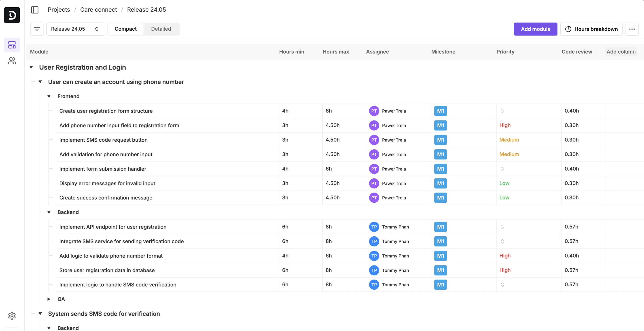Screen dimensions: 644x331
Task: Click M1 badge for Integrate SMS service row
Action: [x=441, y=242]
